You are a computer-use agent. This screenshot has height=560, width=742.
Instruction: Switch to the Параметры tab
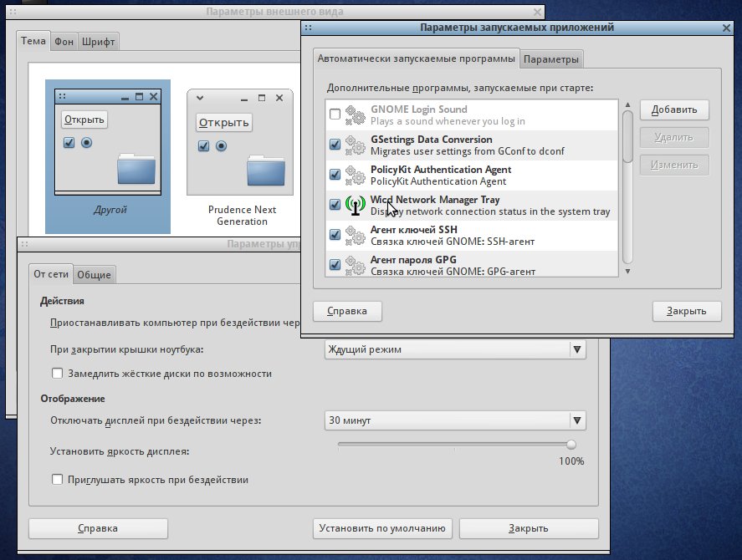[x=550, y=59]
